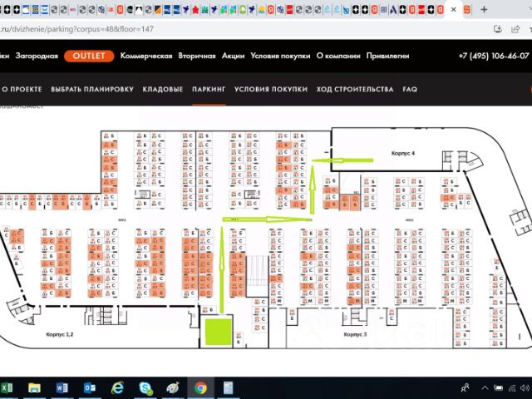Open the Загородная section

pos(37,56)
